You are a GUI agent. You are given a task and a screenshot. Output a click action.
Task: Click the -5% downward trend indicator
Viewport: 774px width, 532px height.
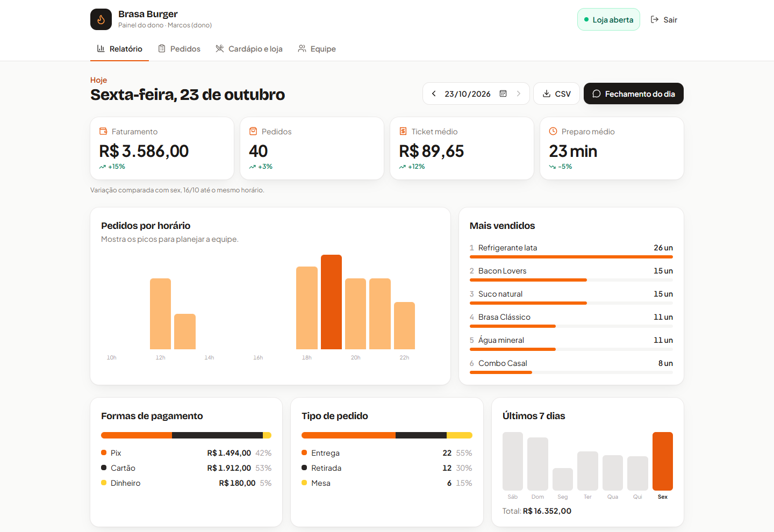click(x=561, y=167)
